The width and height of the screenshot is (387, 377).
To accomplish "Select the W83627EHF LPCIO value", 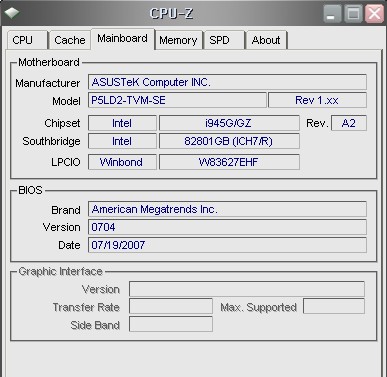I will click(229, 162).
